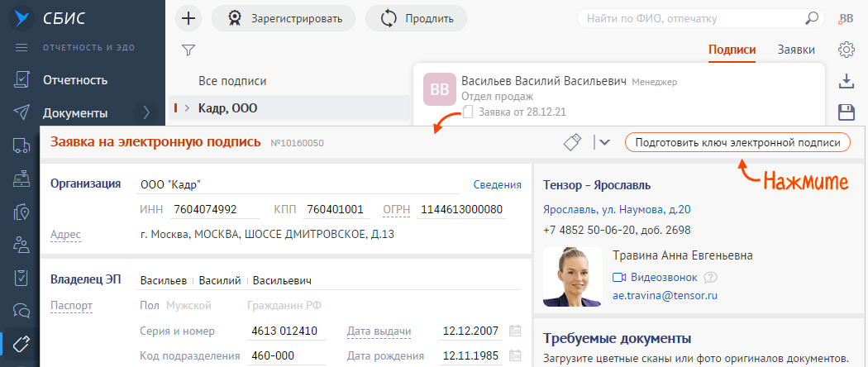868x367 pixels.
Task: Open Документы section in sidebar
Action: click(x=75, y=113)
